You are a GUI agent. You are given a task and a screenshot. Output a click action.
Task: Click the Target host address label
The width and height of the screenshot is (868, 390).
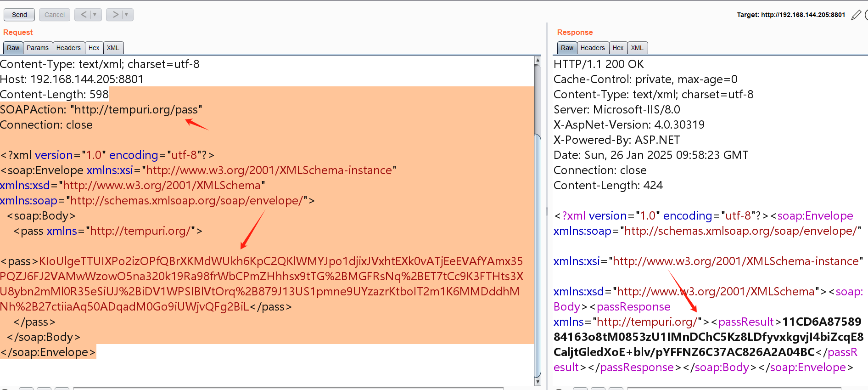coord(791,15)
